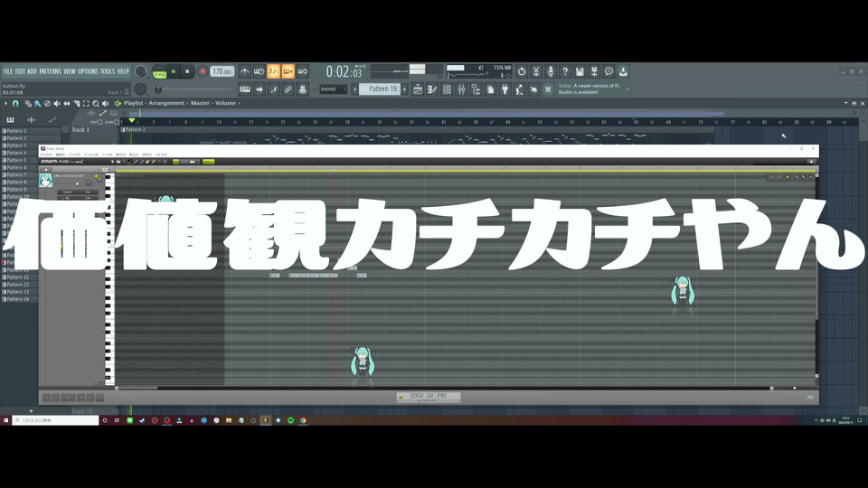Viewport: 868px width, 488px height.
Task: Click the 170.000 tempo field
Action: click(x=222, y=71)
